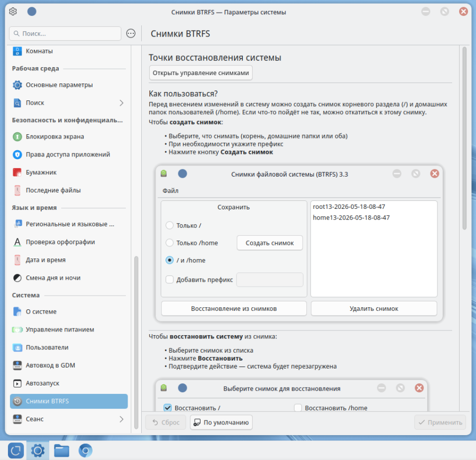Select Проверка орфографии in sidebar
Screen dimensions: 476x460
(x=69, y=242)
